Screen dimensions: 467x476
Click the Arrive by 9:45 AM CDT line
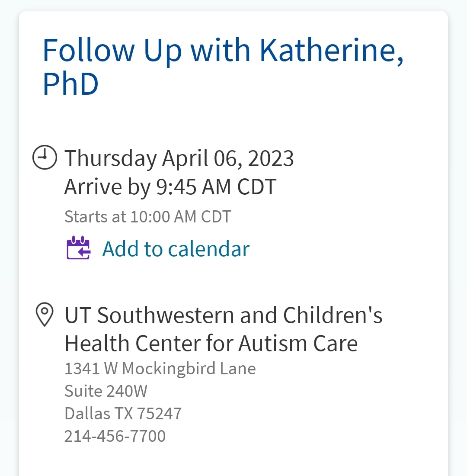pyautogui.click(x=170, y=187)
